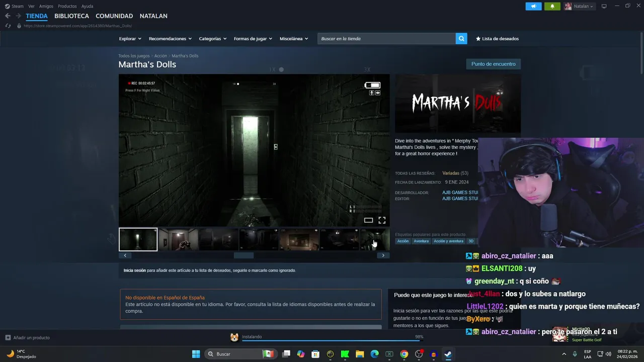Screen dimensions: 644x362
Task: Click the Punto de encuentro button
Action: [494, 64]
